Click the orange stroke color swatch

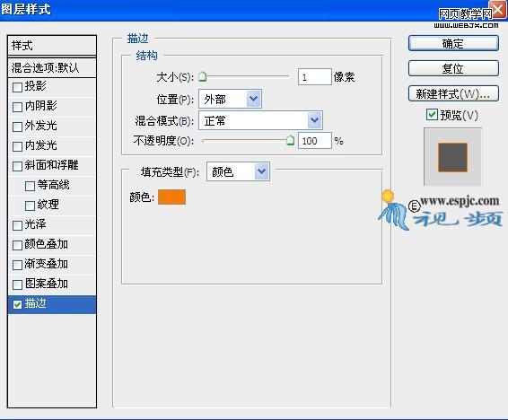pyautogui.click(x=171, y=197)
